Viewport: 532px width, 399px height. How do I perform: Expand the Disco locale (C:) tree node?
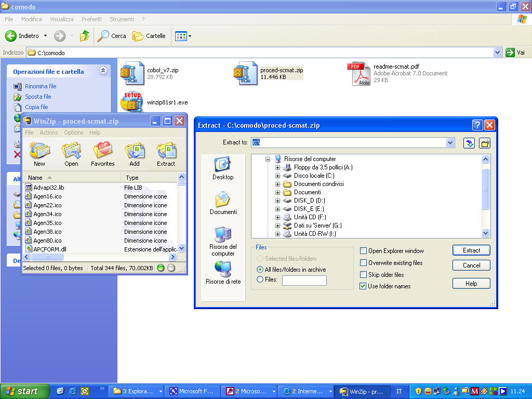[277, 176]
